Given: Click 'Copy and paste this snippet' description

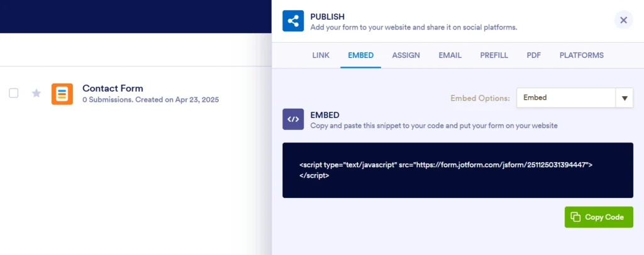Looking at the screenshot, I should (x=434, y=126).
